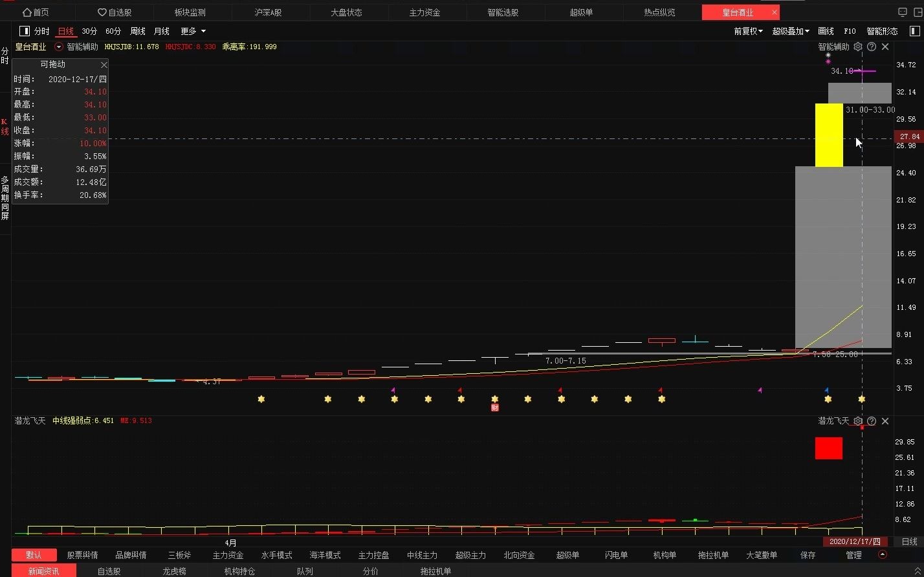Open 智能形态 pattern analysis
Viewport: 924px width, 577px height.
883,31
